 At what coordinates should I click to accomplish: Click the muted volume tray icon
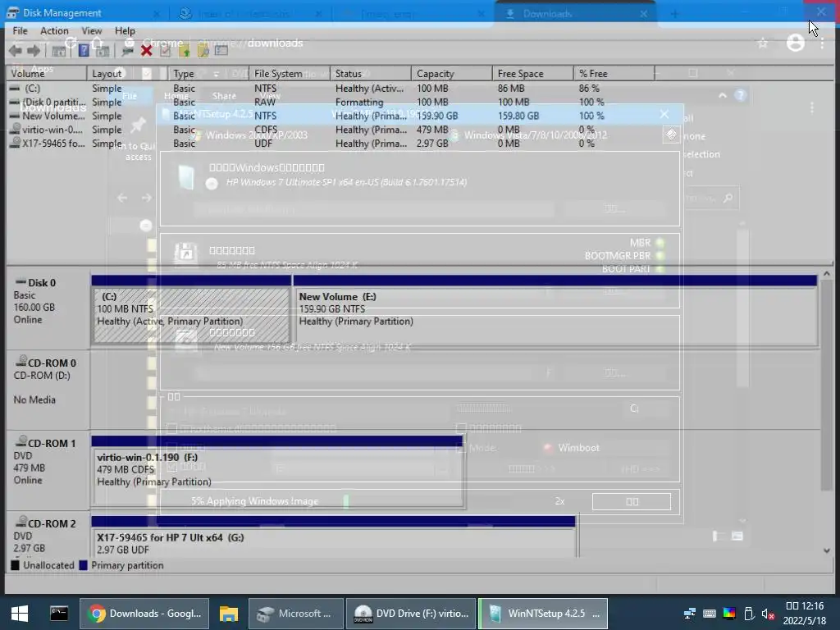pos(768,614)
